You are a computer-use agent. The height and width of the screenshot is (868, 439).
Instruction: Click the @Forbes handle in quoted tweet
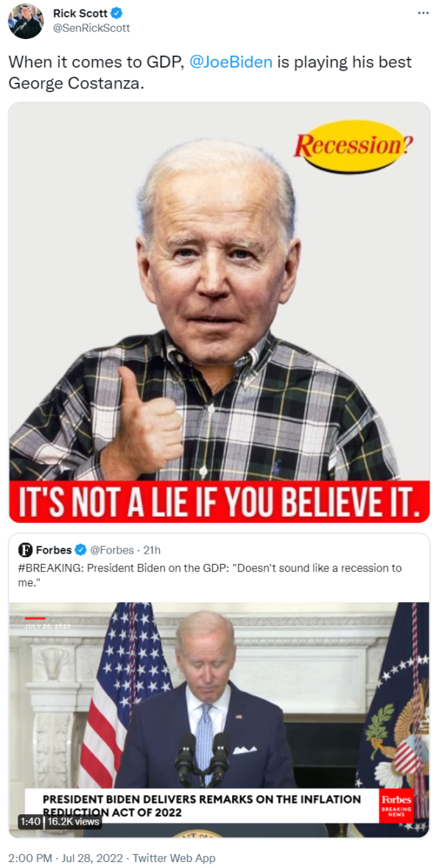click(x=112, y=550)
